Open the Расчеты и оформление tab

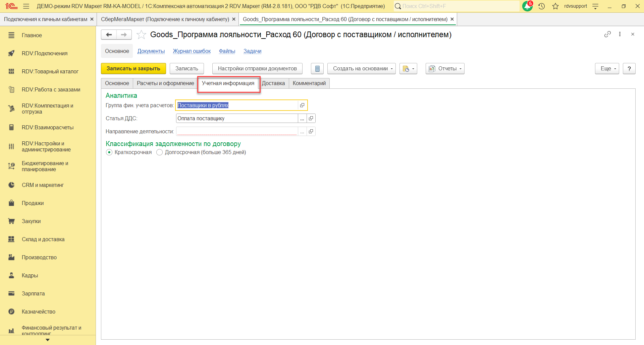[165, 83]
